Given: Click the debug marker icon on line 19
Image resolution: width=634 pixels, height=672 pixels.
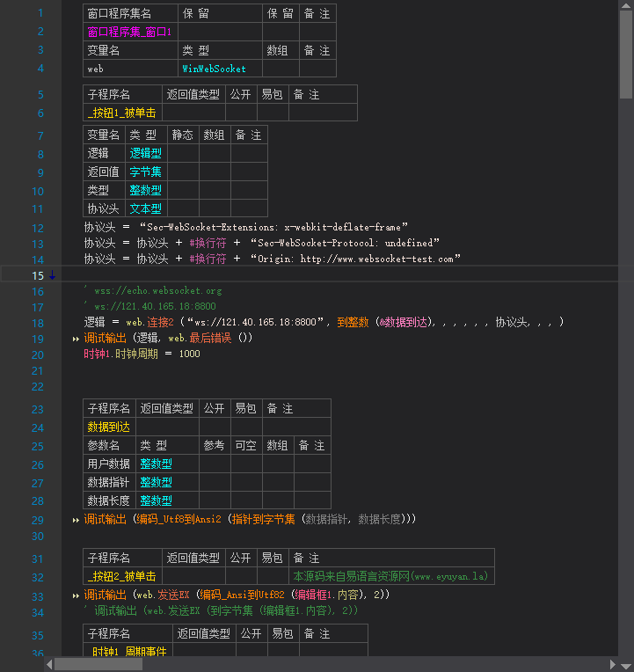Looking at the screenshot, I should click(76, 339).
